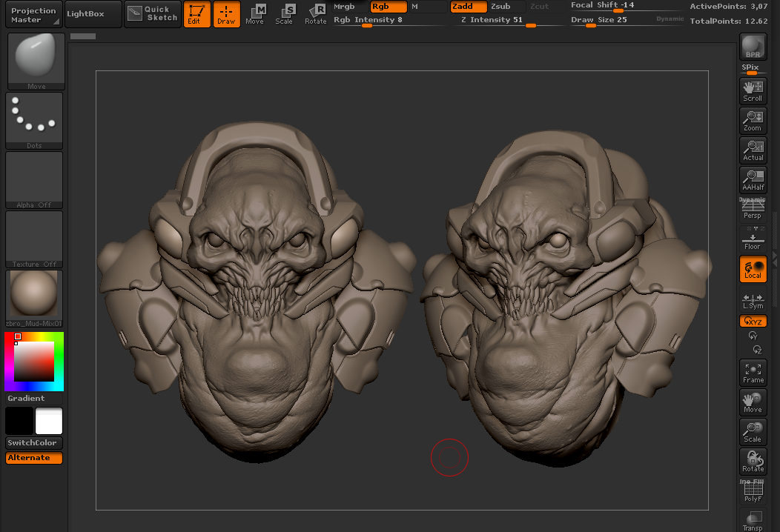Toggle Rgb painting mode
This screenshot has height=532, width=780.
389,7
